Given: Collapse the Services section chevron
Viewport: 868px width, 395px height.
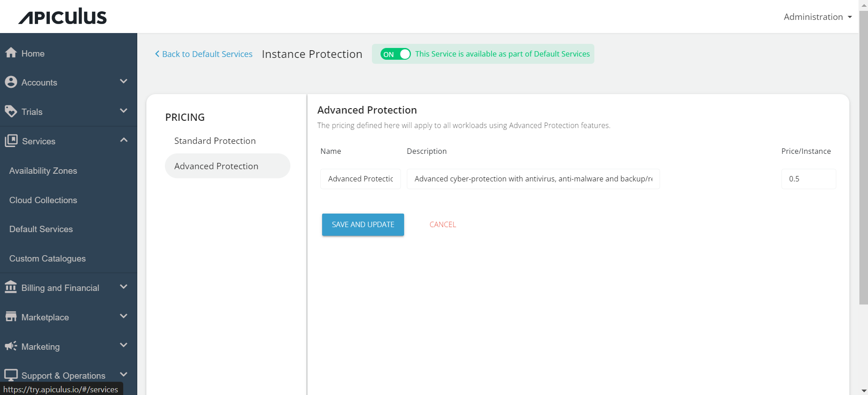Looking at the screenshot, I should 124,140.
